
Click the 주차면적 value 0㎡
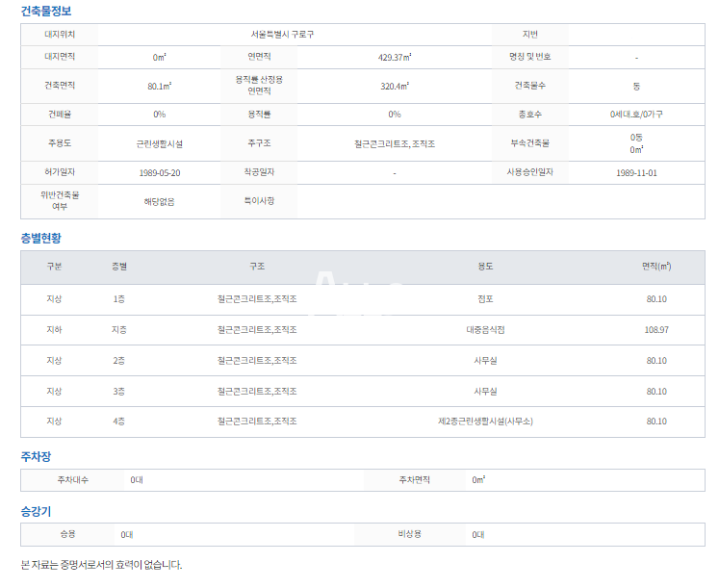[x=478, y=479]
